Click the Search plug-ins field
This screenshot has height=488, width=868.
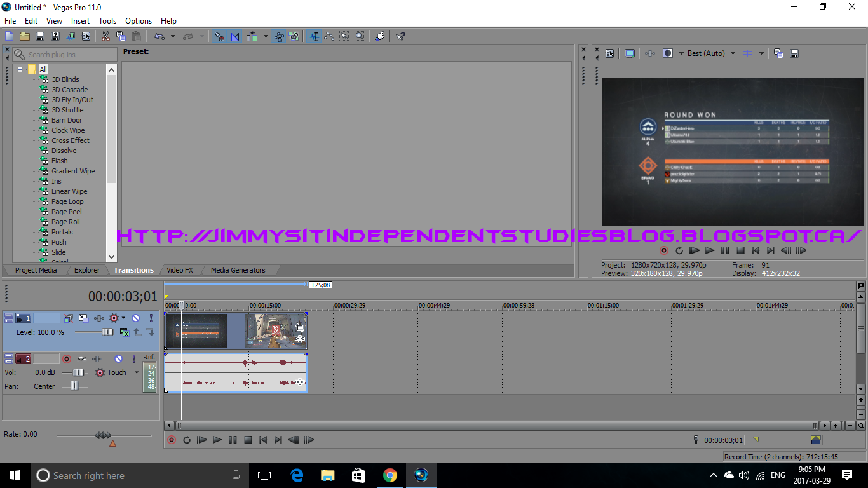coord(64,55)
